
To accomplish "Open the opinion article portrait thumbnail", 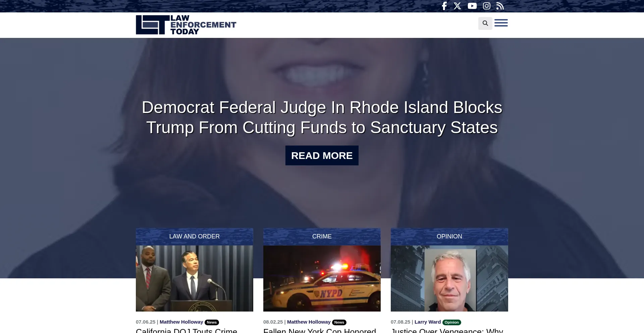I will [449, 278].
